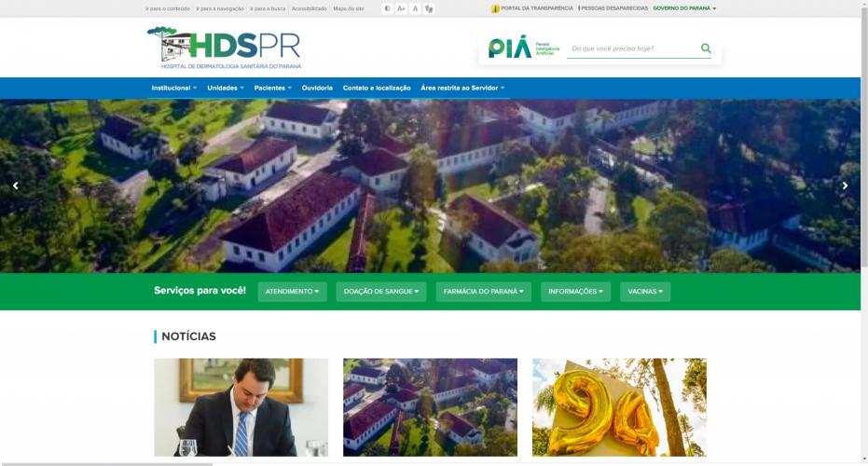Screen dimensions: 868x466
Task: Open the Ouvidoria page
Action: point(317,88)
